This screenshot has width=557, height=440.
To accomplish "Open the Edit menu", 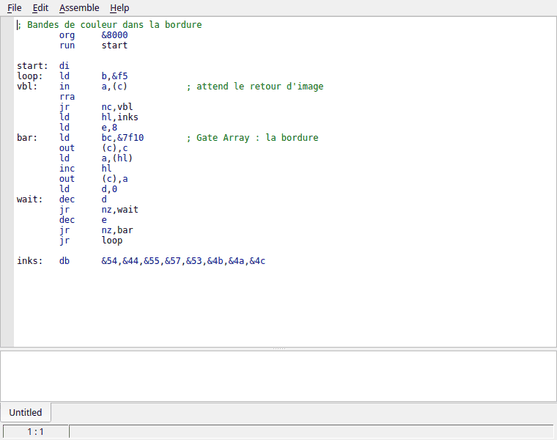I will tap(40, 8).
